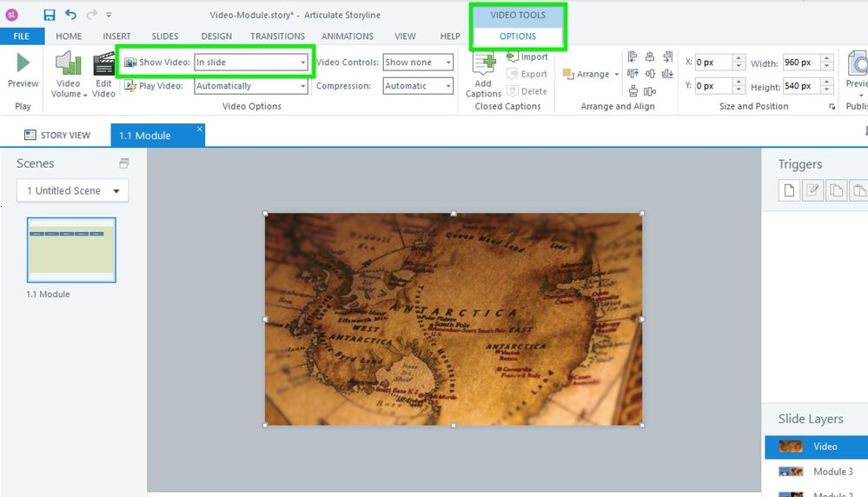The image size is (868, 497).
Task: Click the Delete captions button
Action: (527, 90)
